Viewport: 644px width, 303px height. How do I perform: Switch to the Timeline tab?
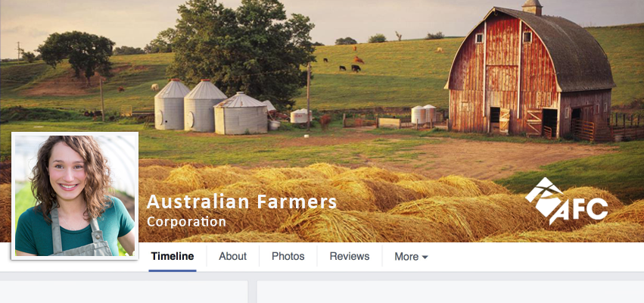point(173,257)
